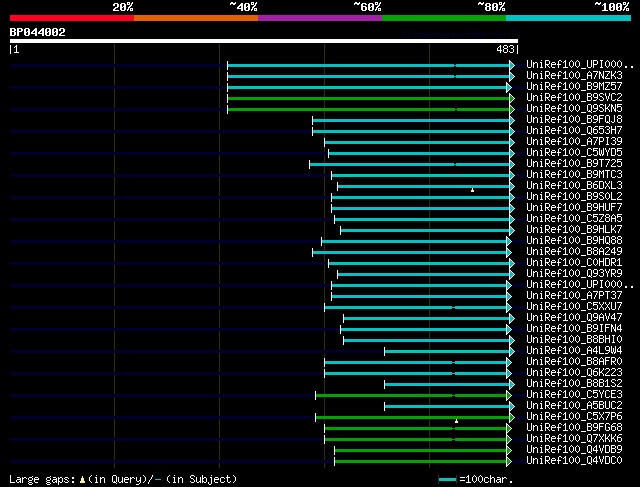Select the UniRef100_Q93YR9 label
The image size is (640, 487).
pyautogui.click(x=574, y=274)
